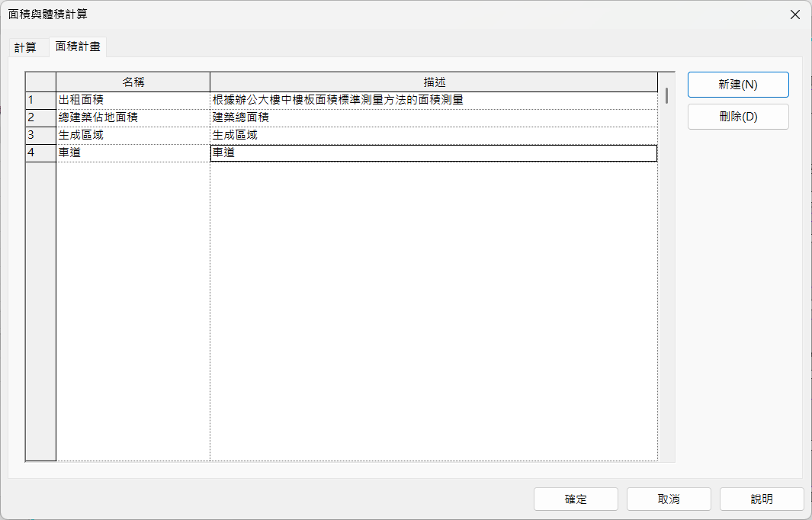Click the 生成區域 name cell
The width and height of the screenshot is (812, 520).
pyautogui.click(x=133, y=135)
